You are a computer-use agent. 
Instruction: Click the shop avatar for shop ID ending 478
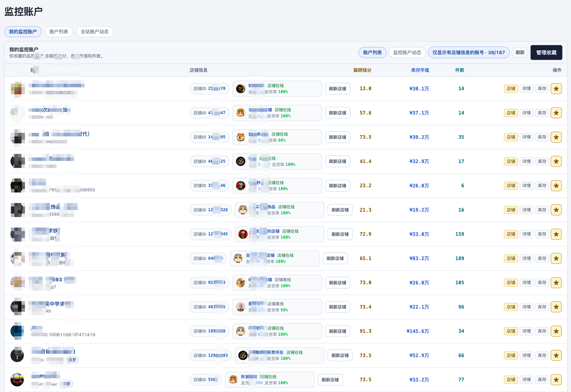(240, 89)
